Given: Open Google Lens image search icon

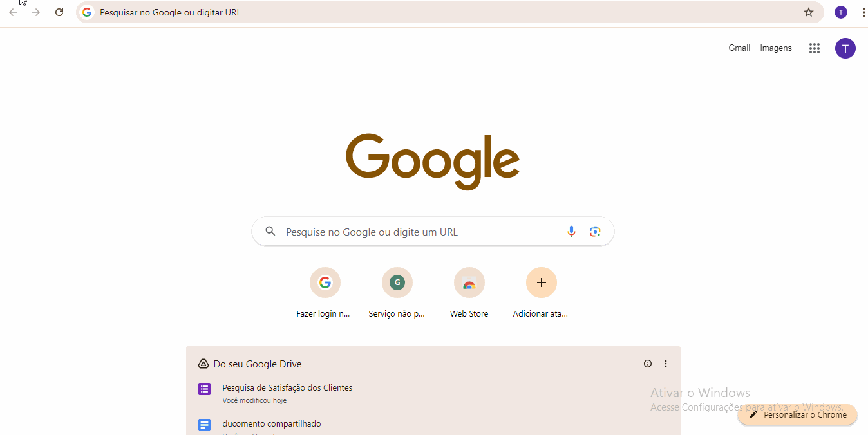Looking at the screenshot, I should point(595,232).
